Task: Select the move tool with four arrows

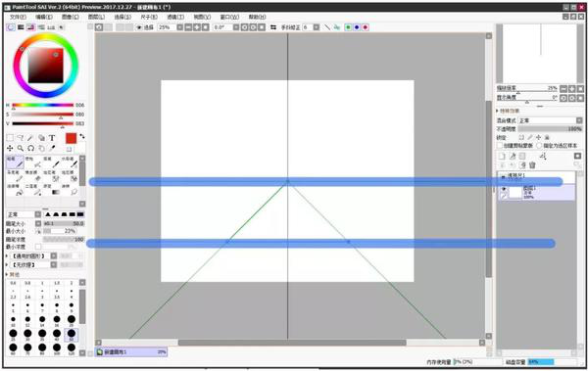Action: tap(10, 149)
